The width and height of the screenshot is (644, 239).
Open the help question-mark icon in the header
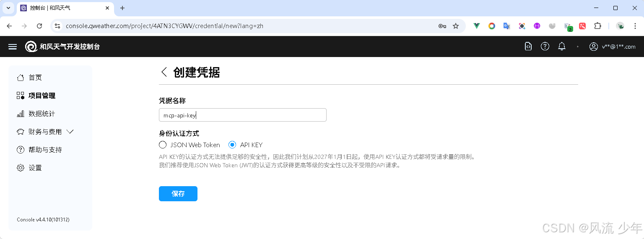coord(545,47)
